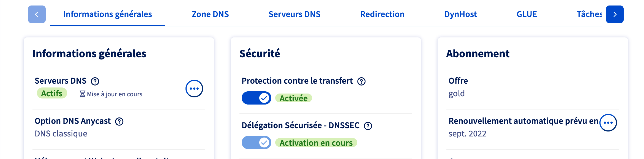Viewport: 644px width, 159px height.
Task: Click help icon for Délégation Sécurisée DNSSEC
Action: point(368,126)
